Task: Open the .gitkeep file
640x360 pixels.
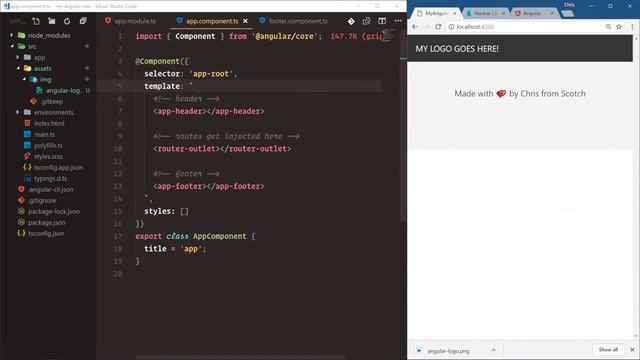Action: pyautogui.click(x=51, y=102)
